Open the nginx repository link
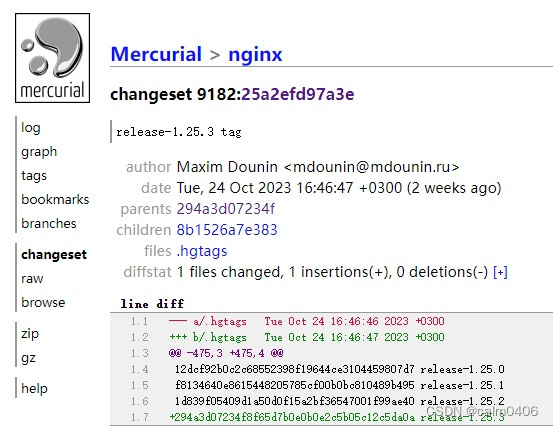The image size is (553, 426). point(255,55)
